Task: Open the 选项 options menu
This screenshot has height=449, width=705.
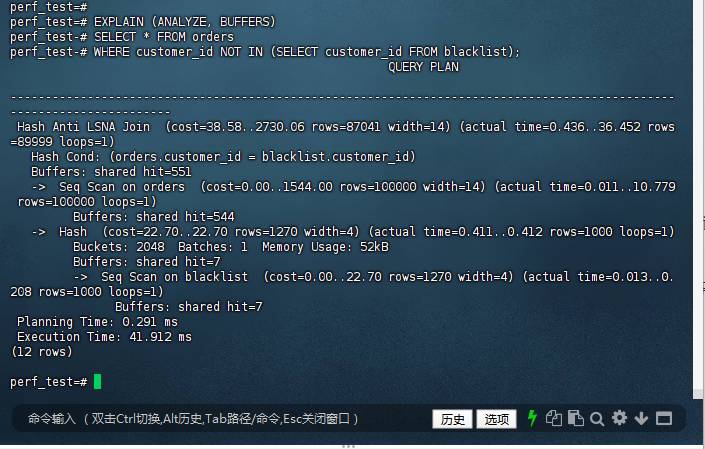Action: [495, 419]
